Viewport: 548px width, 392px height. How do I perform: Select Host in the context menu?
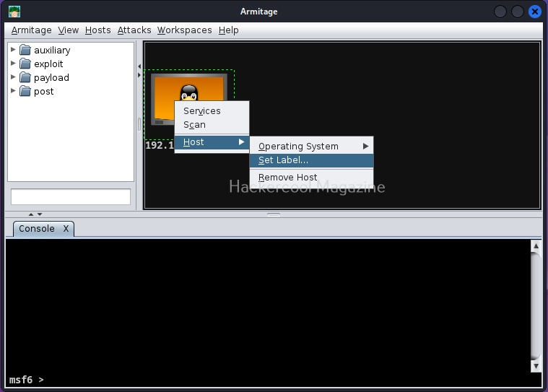coord(212,142)
